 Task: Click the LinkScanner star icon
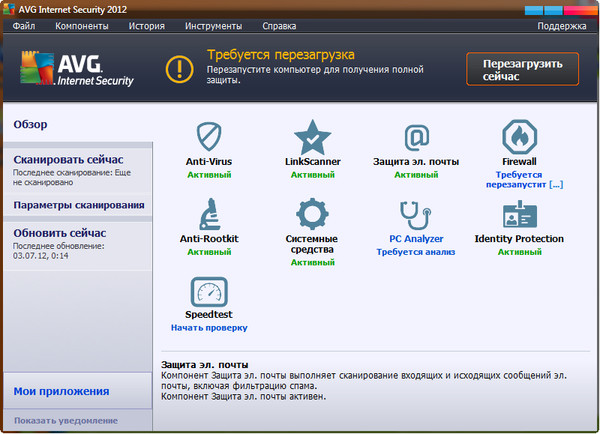coord(313,135)
